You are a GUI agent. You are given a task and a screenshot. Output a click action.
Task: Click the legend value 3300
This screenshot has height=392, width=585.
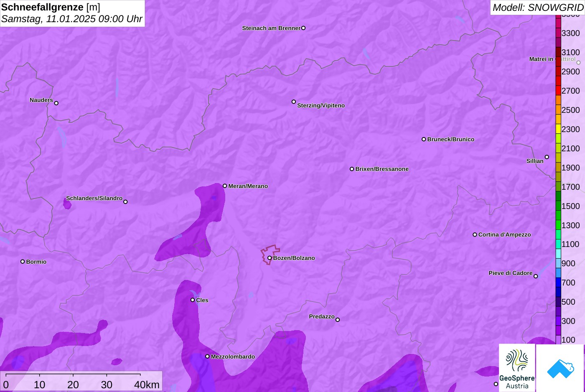(x=570, y=33)
